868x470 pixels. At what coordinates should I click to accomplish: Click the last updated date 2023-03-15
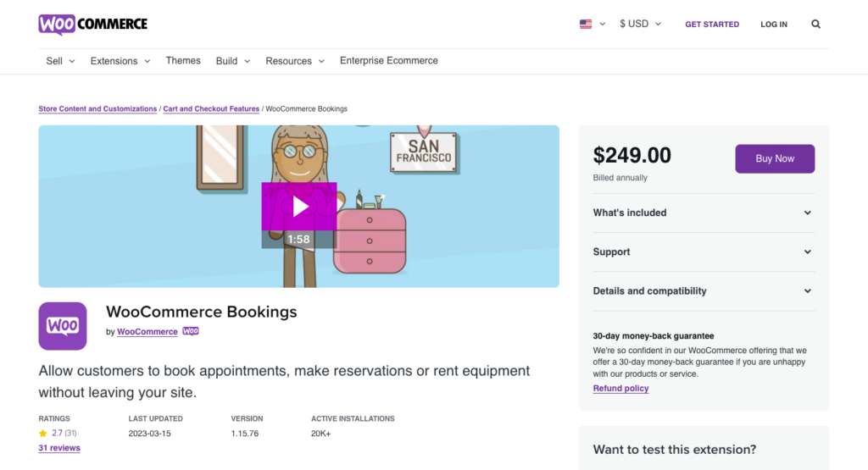(149, 434)
